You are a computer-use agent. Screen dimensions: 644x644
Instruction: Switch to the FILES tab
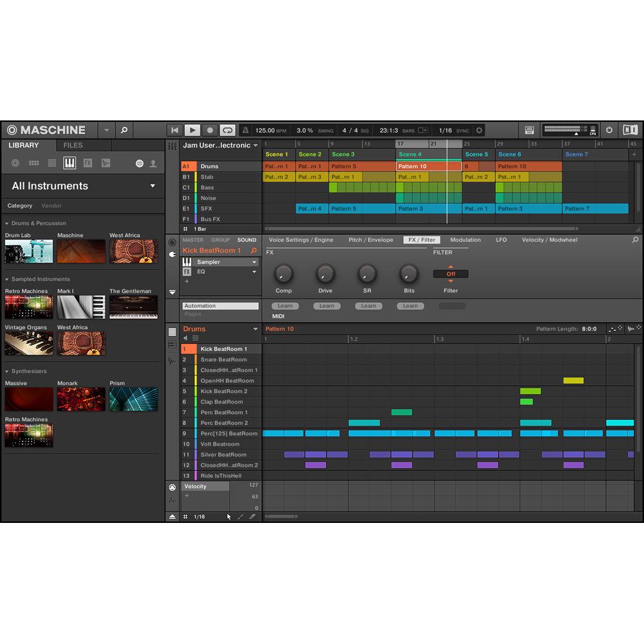tap(72, 145)
